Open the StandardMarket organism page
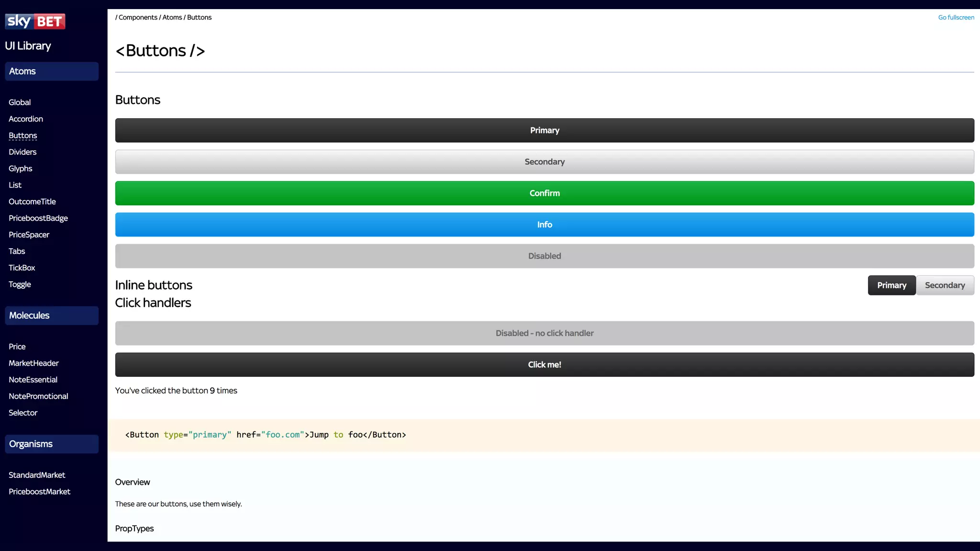Image resolution: width=980 pixels, height=551 pixels. [37, 475]
